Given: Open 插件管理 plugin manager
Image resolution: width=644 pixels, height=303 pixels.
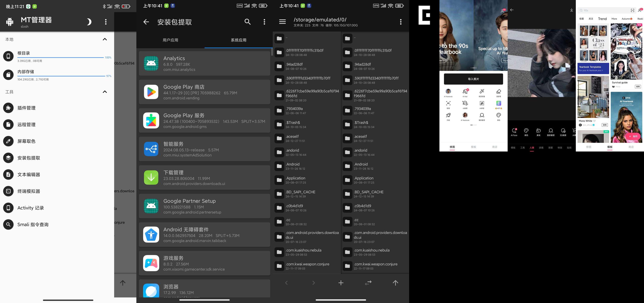Looking at the screenshot, I should (x=26, y=108).
